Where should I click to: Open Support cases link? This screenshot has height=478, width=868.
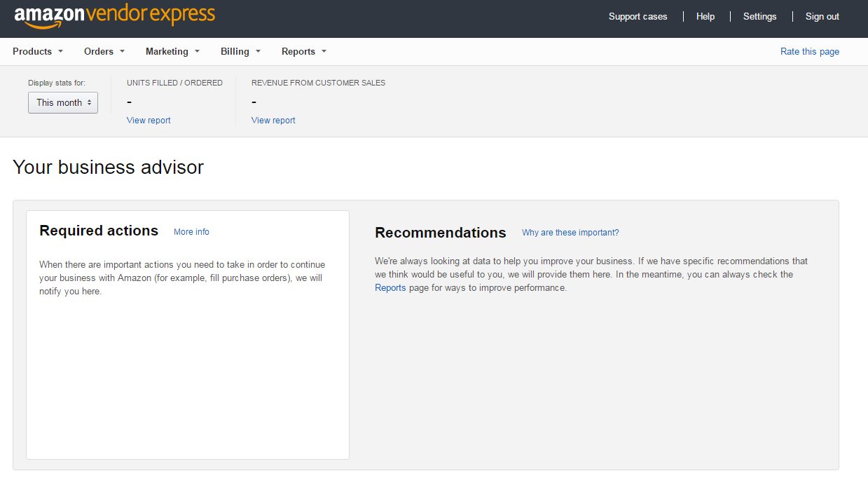coord(638,16)
